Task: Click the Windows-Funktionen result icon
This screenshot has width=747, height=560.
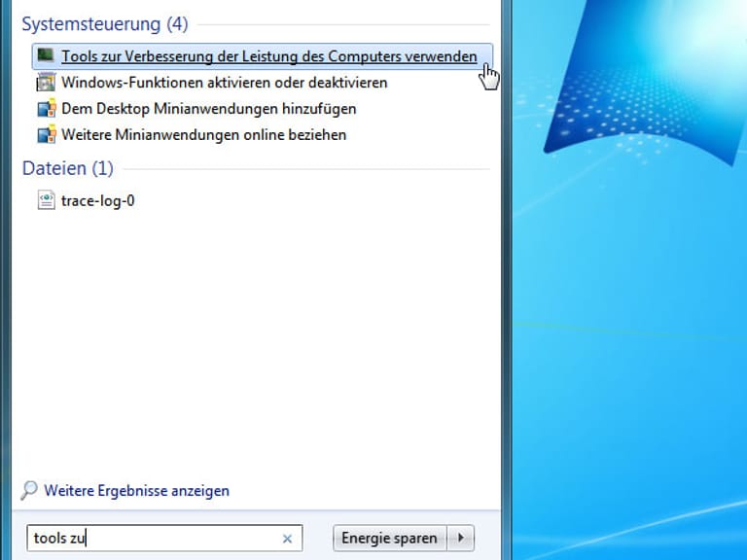Action: click(x=47, y=82)
